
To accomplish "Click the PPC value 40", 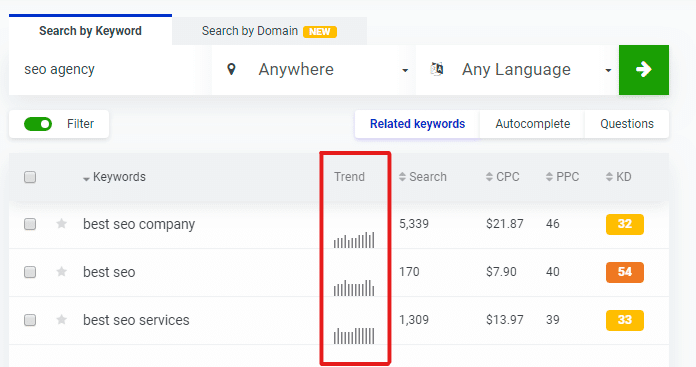I will click(x=553, y=272).
